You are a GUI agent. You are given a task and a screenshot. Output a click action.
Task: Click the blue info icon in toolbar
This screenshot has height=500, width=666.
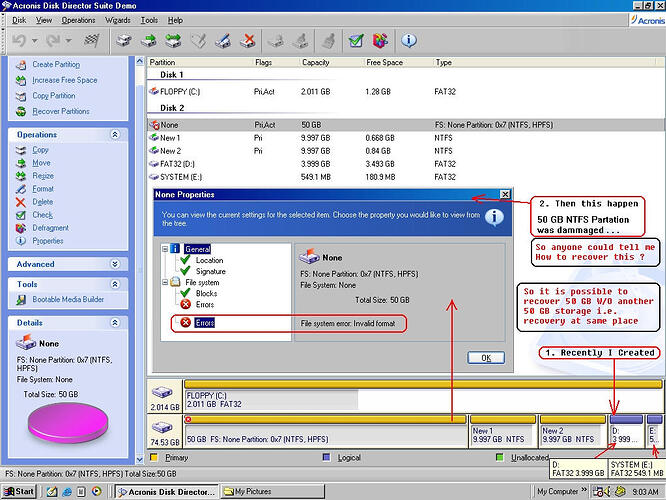click(x=409, y=41)
